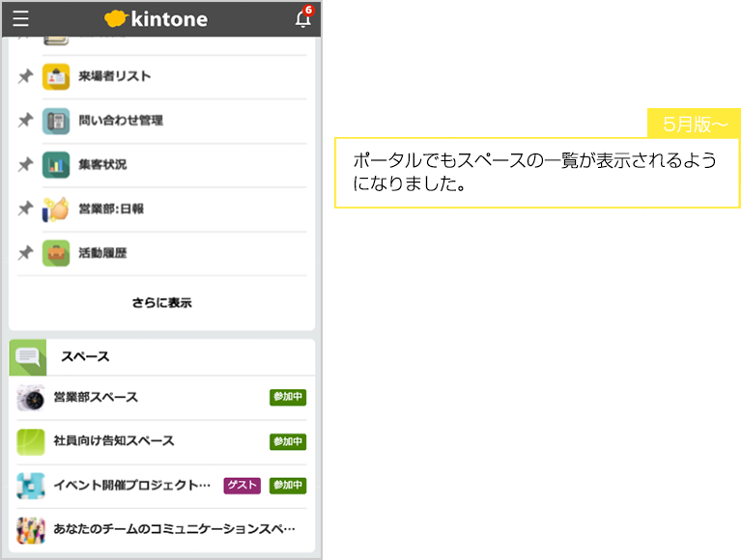Image resolution: width=742 pixels, height=560 pixels.
Task: Open the 問い合わせ管理 app icon
Action: (56, 121)
